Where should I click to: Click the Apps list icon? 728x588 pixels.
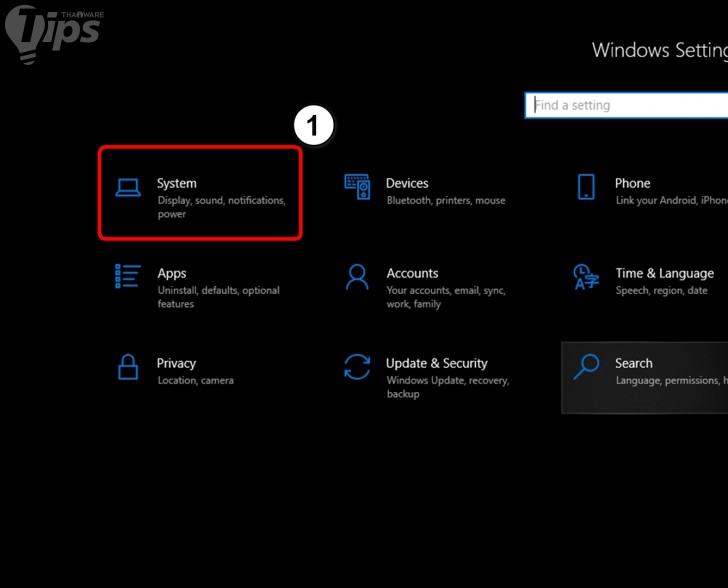click(x=128, y=276)
